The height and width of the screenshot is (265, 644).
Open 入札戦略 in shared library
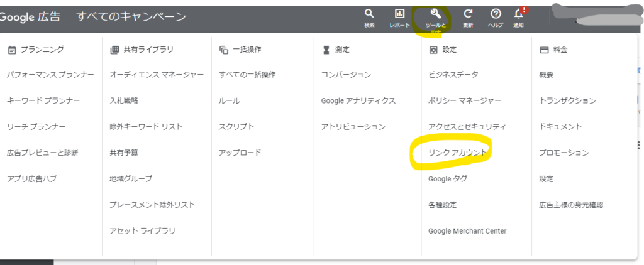pos(124,100)
